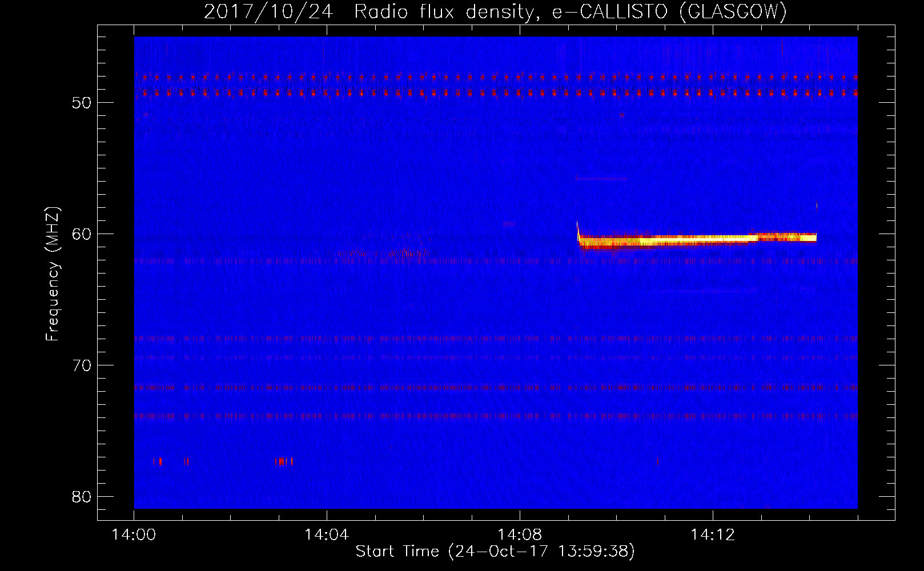Click the 50 frequency tick label
Screen dimensions: 924x571
tap(82, 103)
